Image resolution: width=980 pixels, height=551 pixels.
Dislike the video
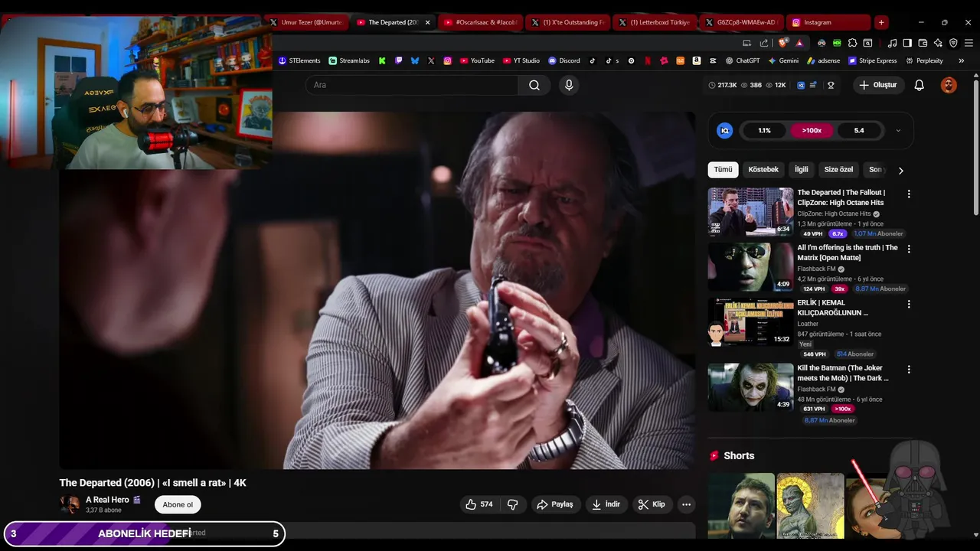[513, 504]
